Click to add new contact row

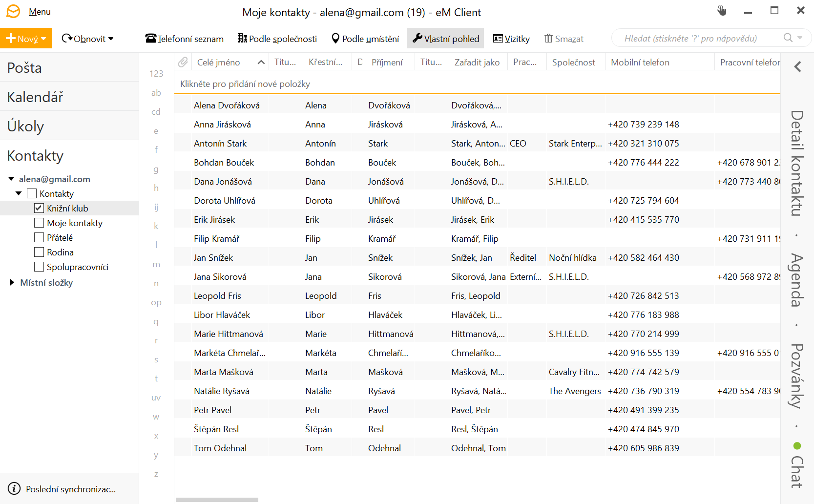477,84
